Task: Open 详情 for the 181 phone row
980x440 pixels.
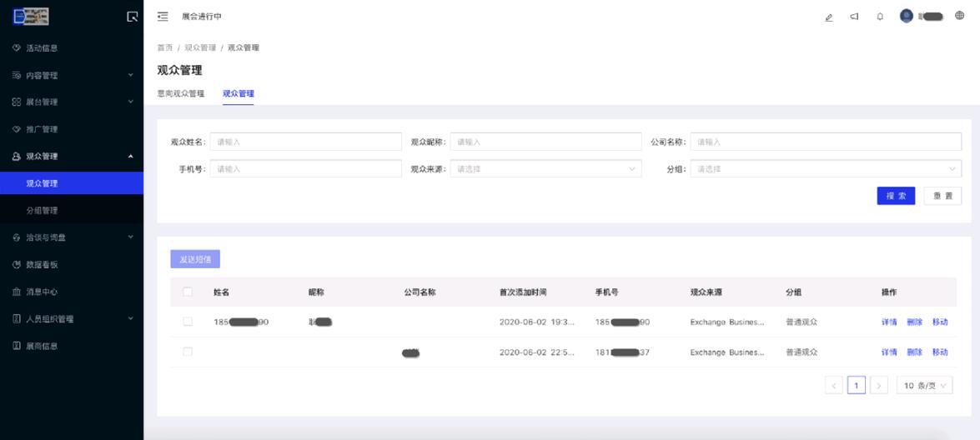Action: (x=889, y=352)
